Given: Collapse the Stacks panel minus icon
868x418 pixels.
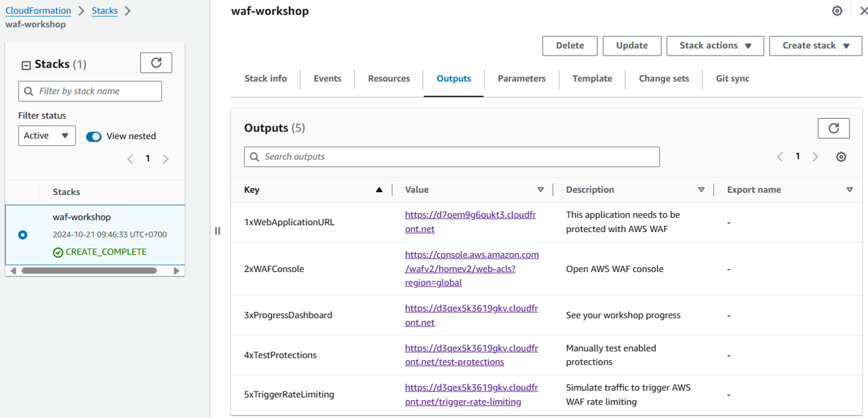Looking at the screenshot, I should (x=26, y=65).
